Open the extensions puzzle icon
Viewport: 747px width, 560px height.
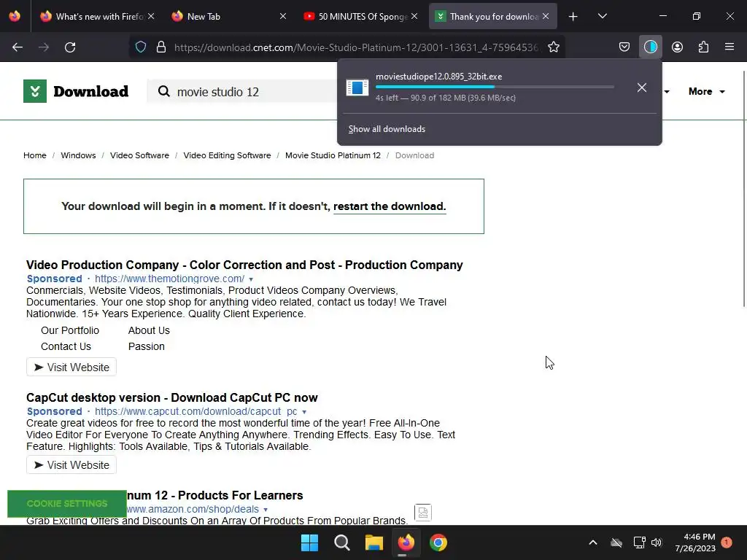(703, 47)
